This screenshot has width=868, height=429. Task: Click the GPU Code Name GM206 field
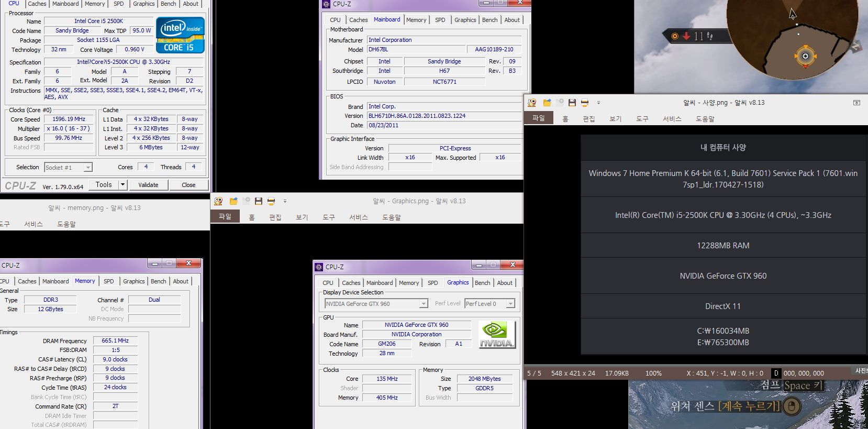(387, 344)
